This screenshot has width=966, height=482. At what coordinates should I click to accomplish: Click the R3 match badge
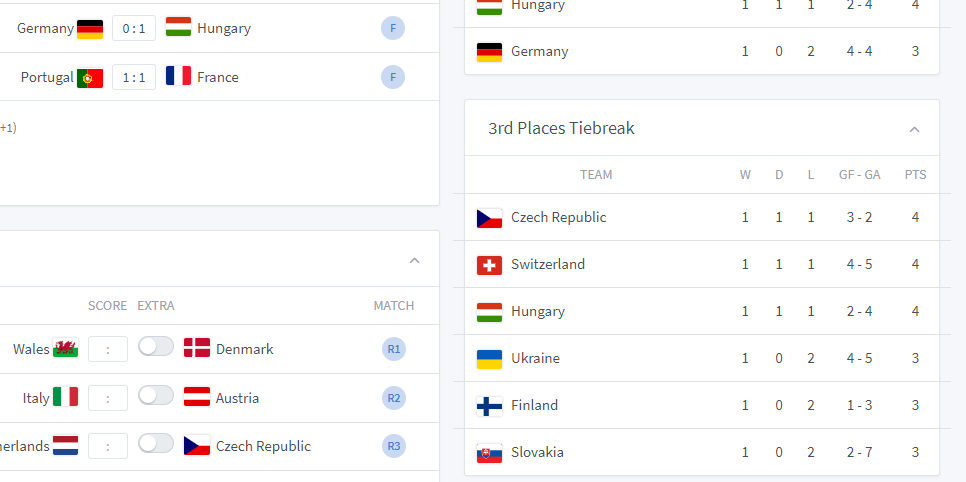pos(394,446)
